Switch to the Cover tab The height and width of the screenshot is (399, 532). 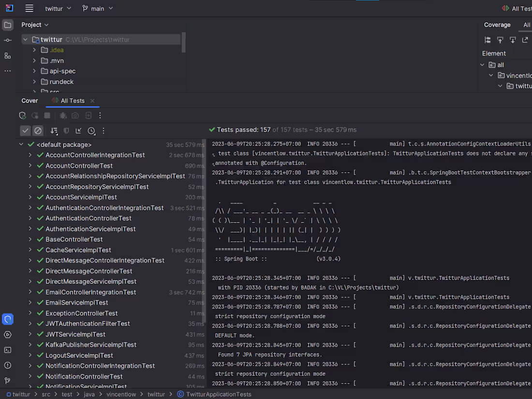pos(30,101)
